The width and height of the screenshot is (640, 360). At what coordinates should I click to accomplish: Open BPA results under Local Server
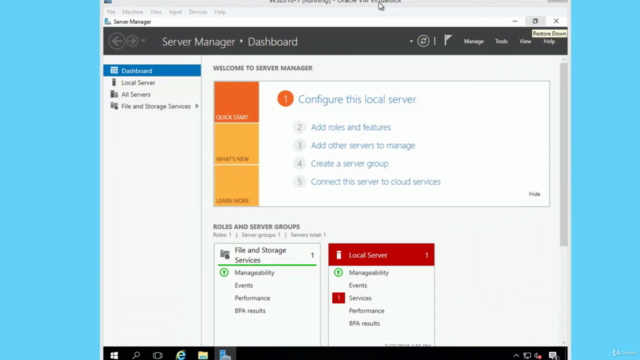click(364, 323)
